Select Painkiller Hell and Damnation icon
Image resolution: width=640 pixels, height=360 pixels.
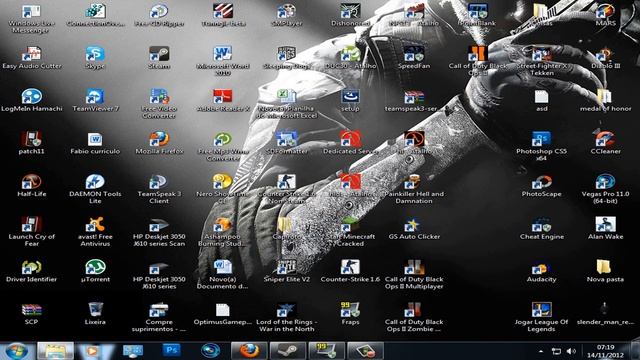pos(414,183)
